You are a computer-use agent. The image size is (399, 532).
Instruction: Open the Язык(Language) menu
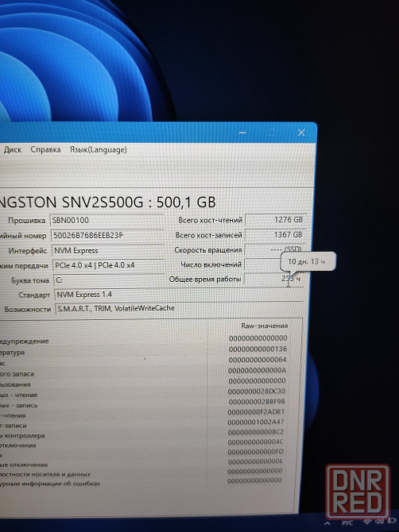[98, 149]
